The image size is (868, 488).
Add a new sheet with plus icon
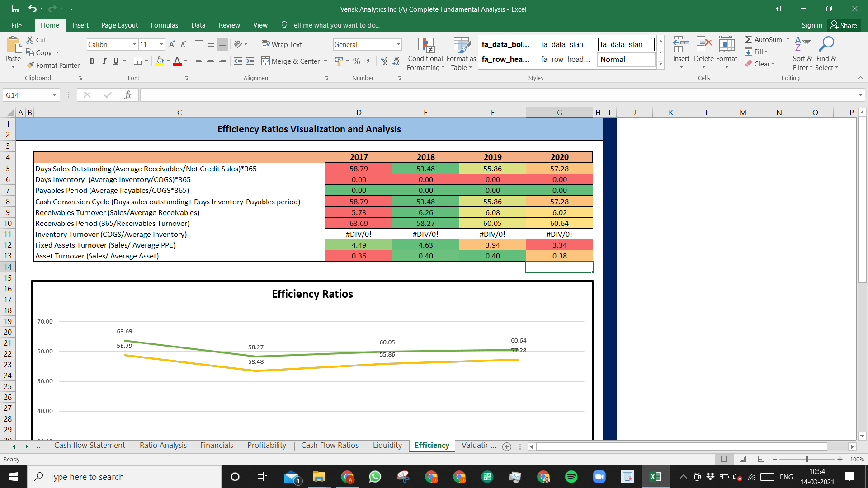pos(507,446)
